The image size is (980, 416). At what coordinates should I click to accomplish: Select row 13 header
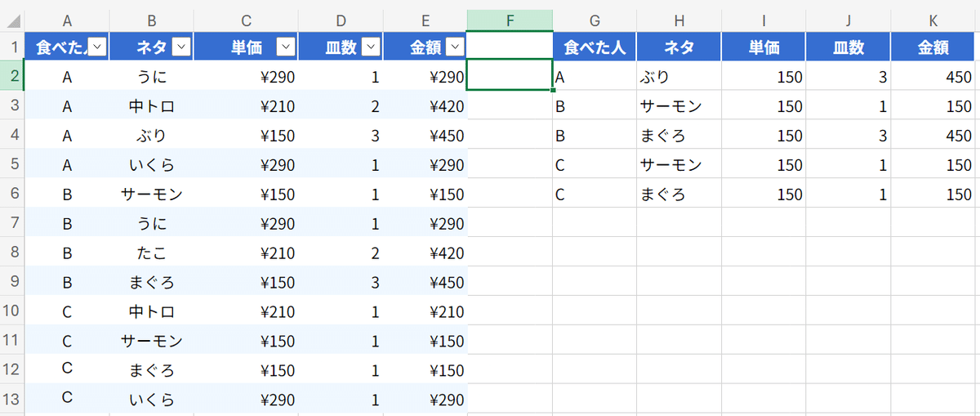(12, 400)
